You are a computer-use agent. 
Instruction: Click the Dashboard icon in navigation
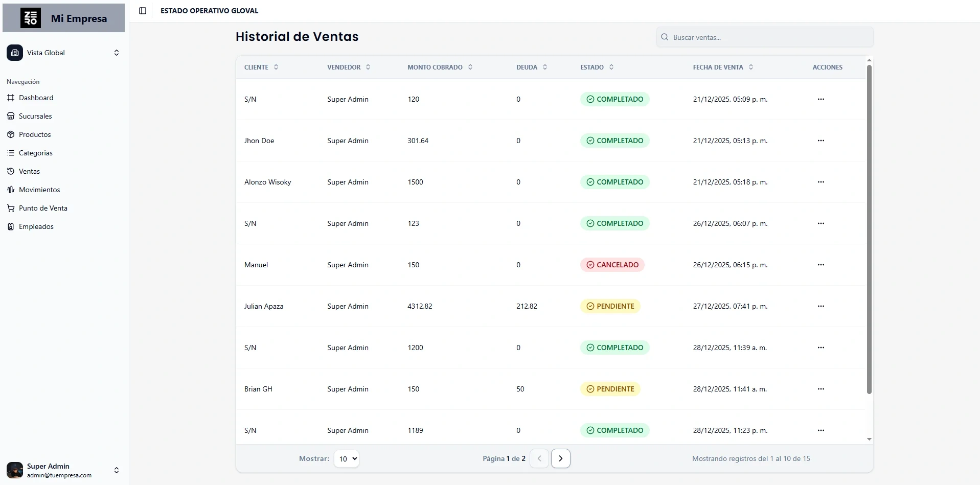pyautogui.click(x=11, y=98)
